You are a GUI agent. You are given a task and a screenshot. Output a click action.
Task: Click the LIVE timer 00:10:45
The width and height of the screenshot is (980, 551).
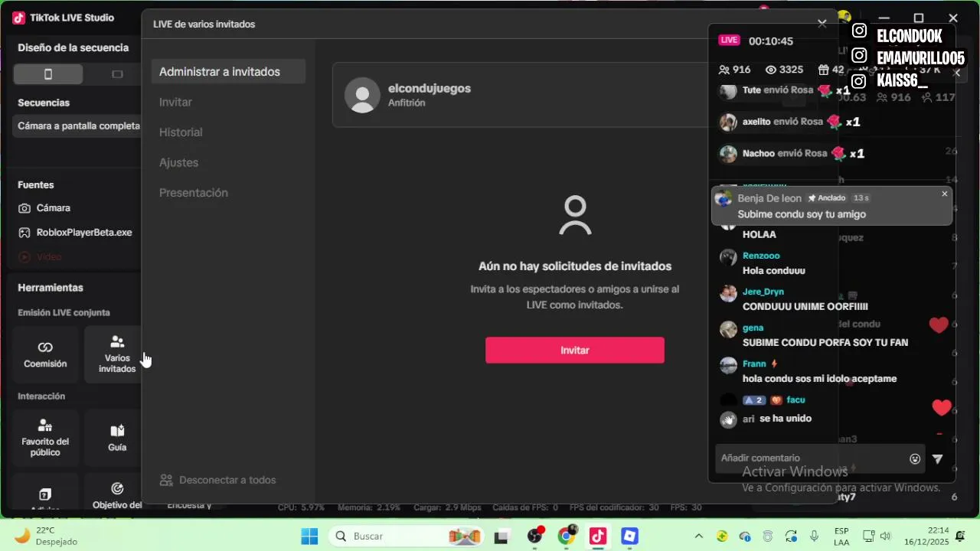[771, 41]
